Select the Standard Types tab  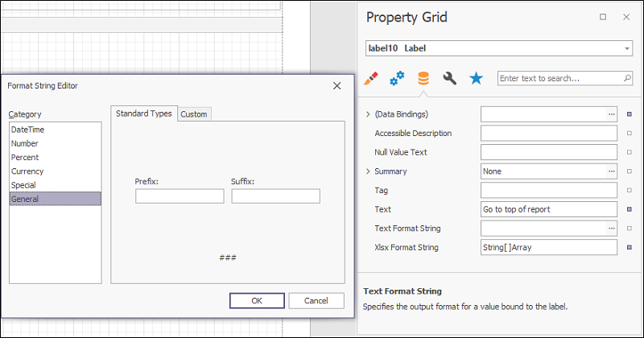[x=143, y=113]
